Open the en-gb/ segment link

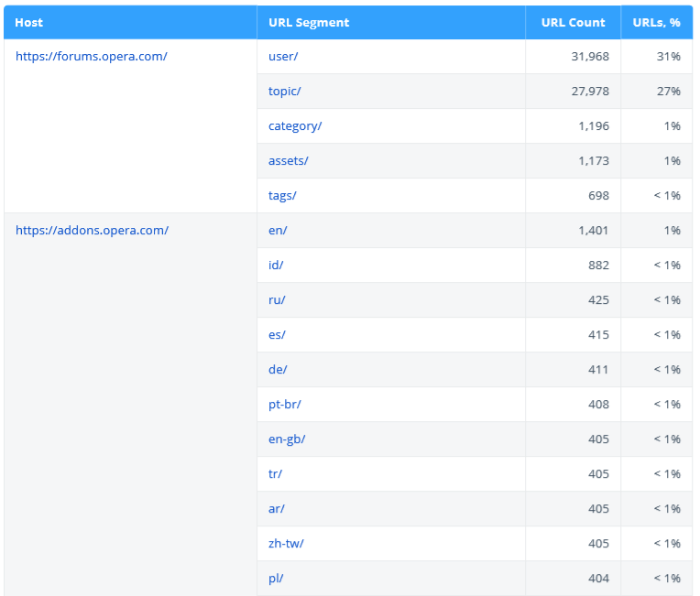287,439
